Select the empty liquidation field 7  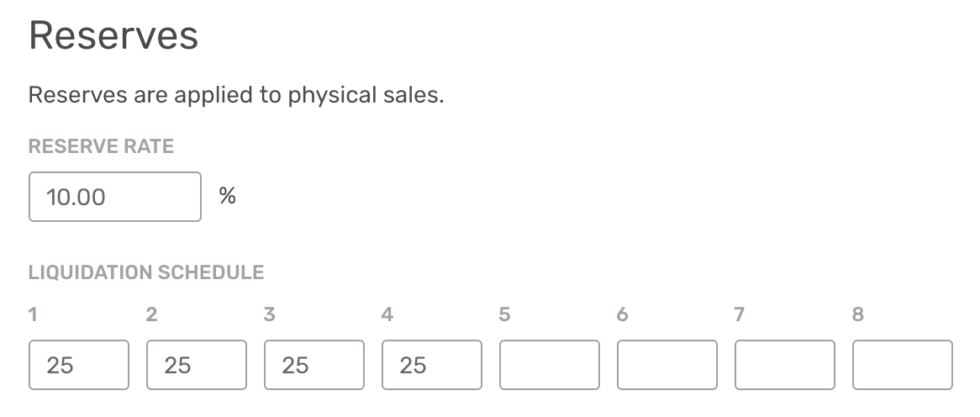click(x=785, y=365)
